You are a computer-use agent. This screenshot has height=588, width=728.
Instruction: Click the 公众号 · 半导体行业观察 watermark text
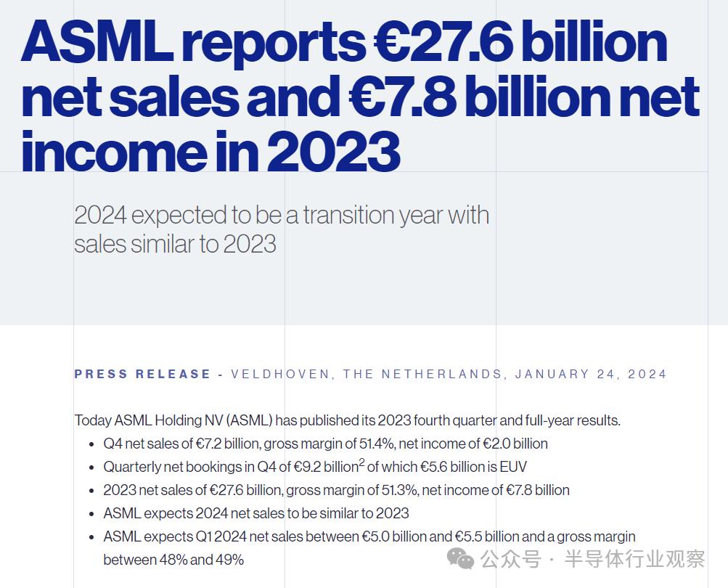pos(593,558)
